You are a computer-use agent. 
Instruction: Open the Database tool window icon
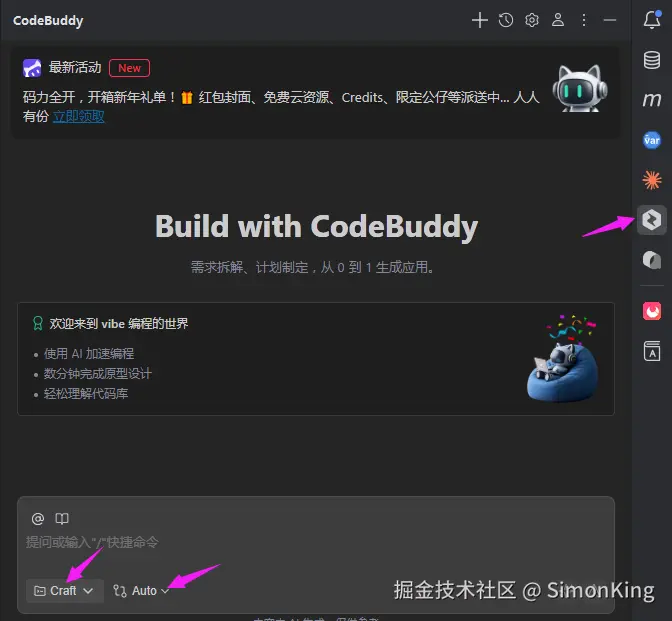[x=652, y=60]
